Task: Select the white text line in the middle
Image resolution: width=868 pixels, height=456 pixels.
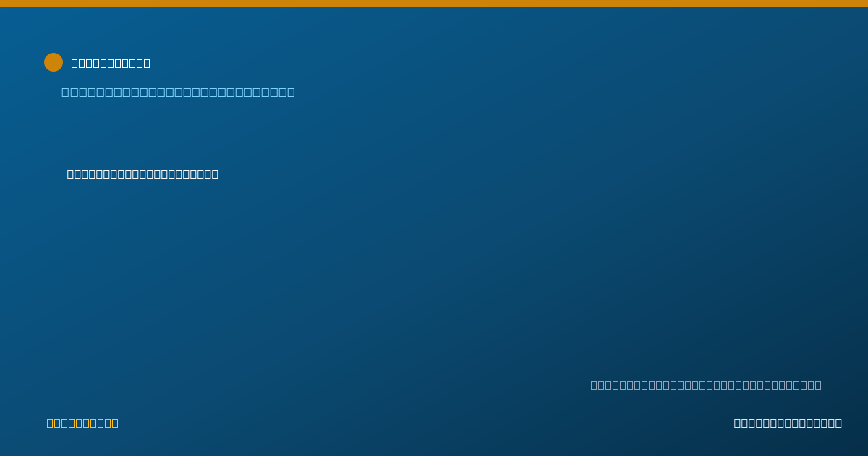Action: 142,174
